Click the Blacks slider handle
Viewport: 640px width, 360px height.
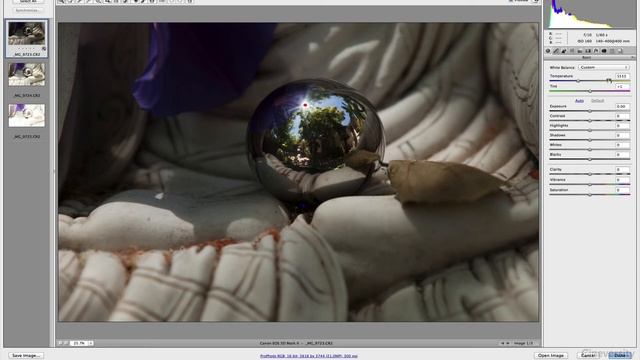(x=590, y=159)
